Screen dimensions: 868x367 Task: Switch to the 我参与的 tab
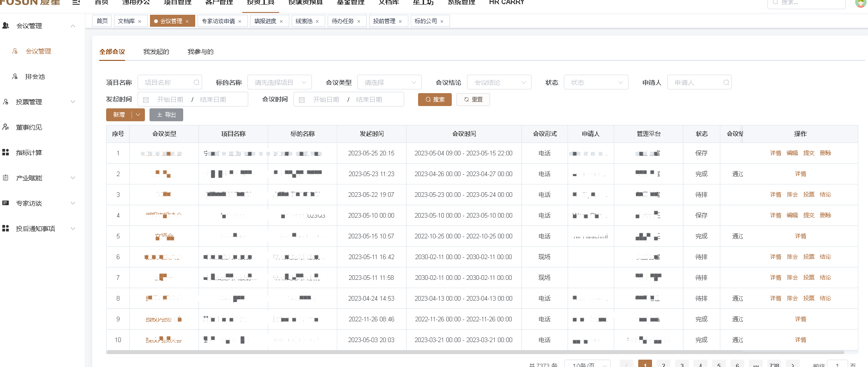pyautogui.click(x=200, y=52)
